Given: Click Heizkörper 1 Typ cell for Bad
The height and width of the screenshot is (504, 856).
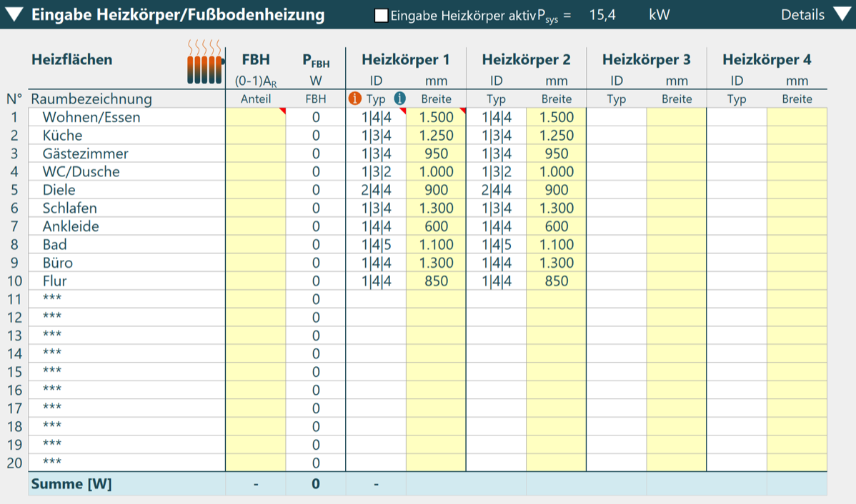Looking at the screenshot, I should (376, 244).
